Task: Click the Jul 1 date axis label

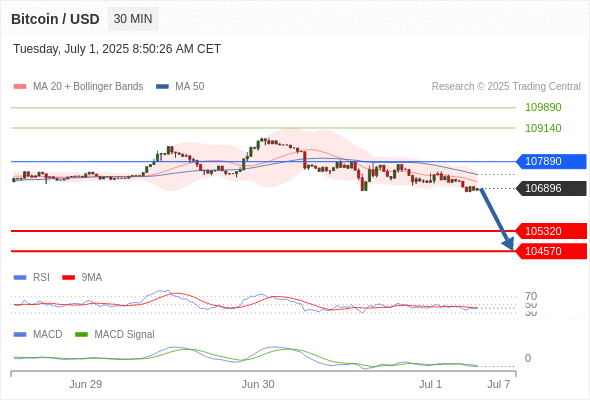Action: pyautogui.click(x=430, y=384)
